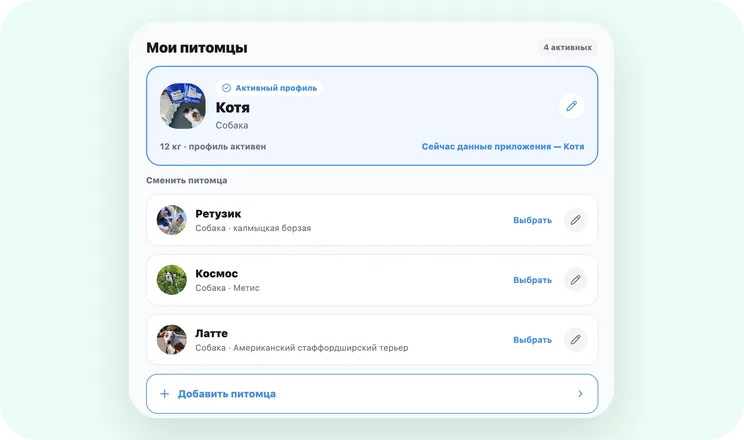Screen dimensions: 744x440
Task: Click the pet name Ретузик
Action: point(218,214)
